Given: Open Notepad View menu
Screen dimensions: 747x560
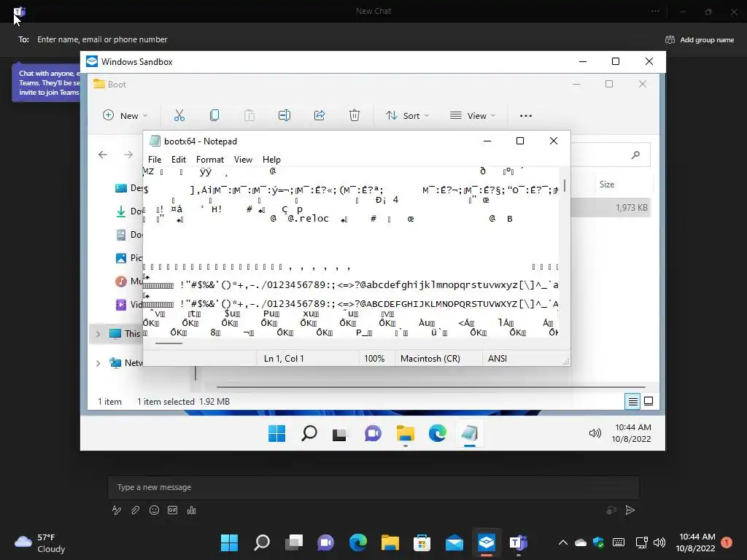Looking at the screenshot, I should [x=243, y=160].
